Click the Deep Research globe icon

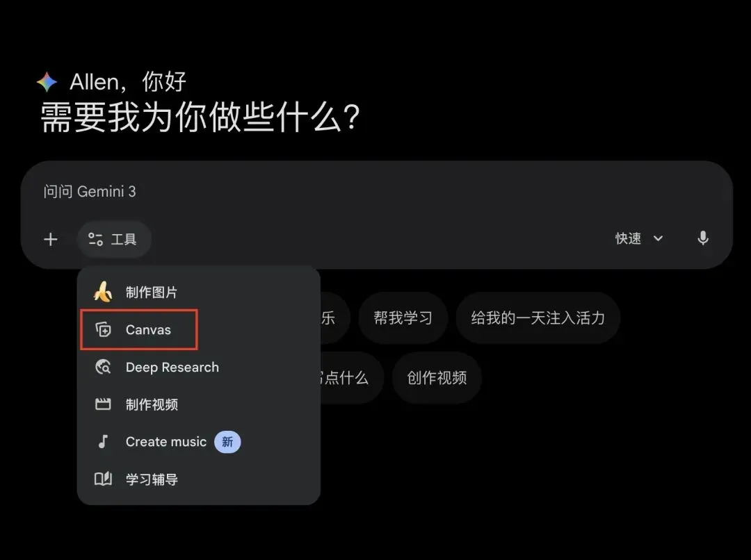(x=103, y=367)
